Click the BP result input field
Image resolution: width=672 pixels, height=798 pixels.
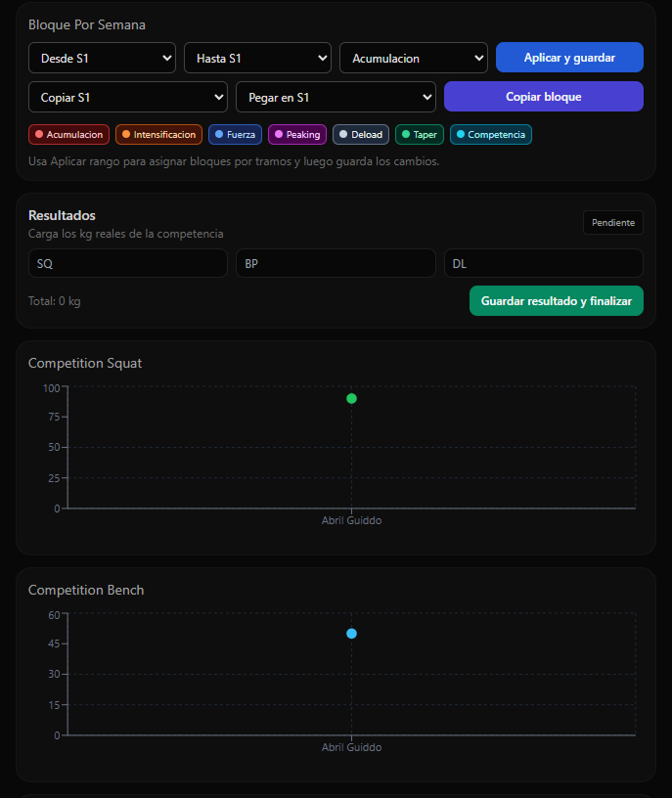click(x=336, y=264)
